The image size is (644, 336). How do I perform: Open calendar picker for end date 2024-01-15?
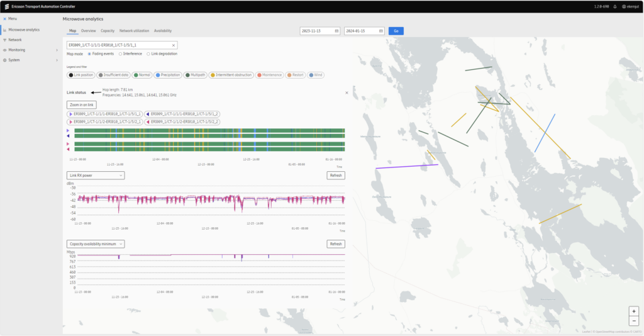pos(380,31)
